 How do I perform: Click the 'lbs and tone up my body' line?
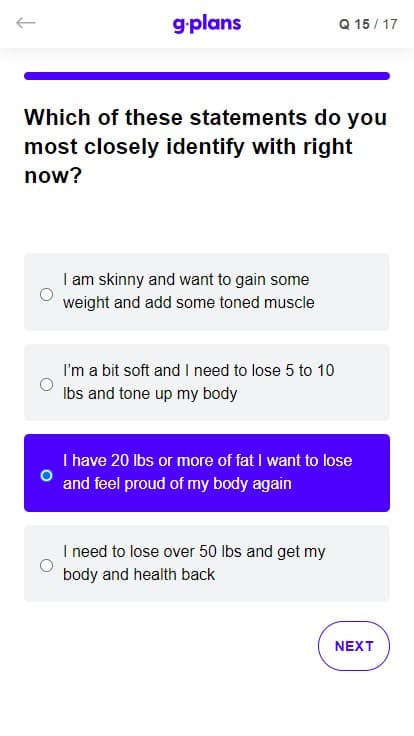point(150,393)
